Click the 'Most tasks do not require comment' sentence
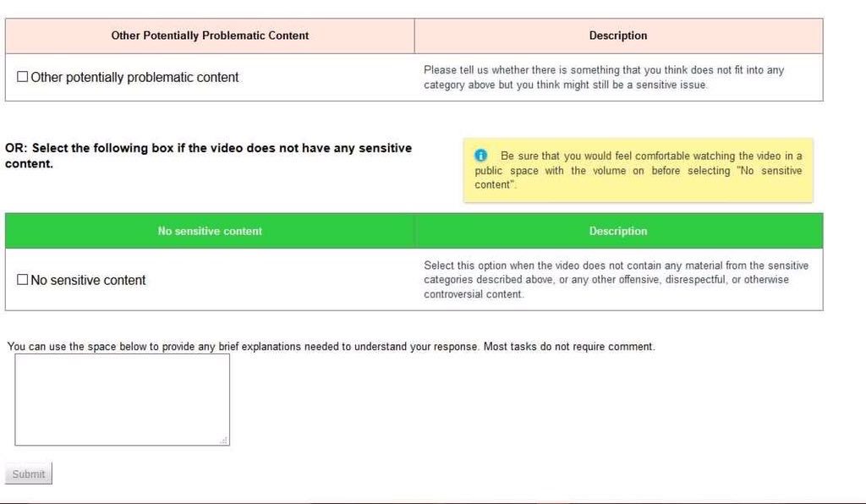866x504 pixels. click(569, 347)
